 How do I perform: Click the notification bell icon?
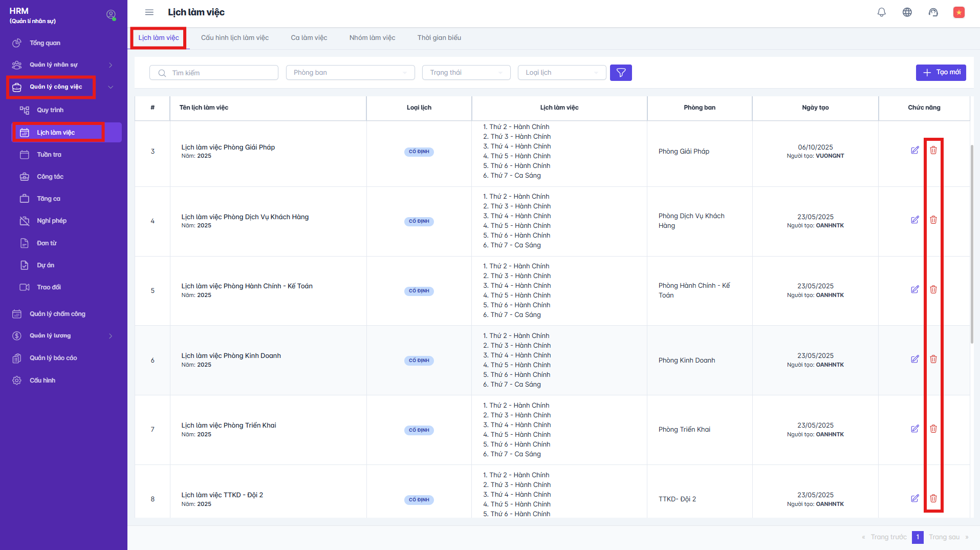pyautogui.click(x=881, y=12)
